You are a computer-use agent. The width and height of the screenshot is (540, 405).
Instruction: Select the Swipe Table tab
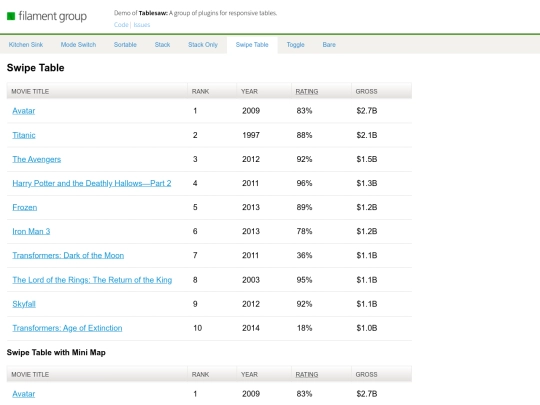(252, 45)
